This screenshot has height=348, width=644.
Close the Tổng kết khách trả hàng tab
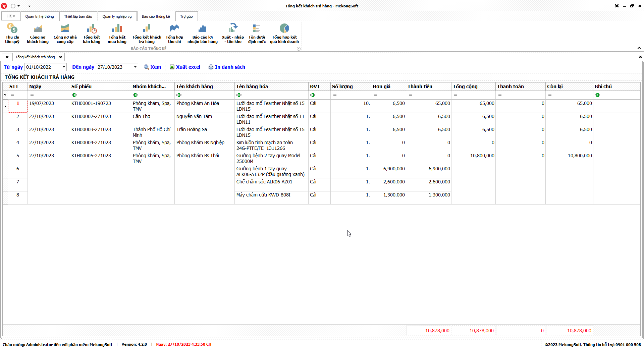point(61,57)
